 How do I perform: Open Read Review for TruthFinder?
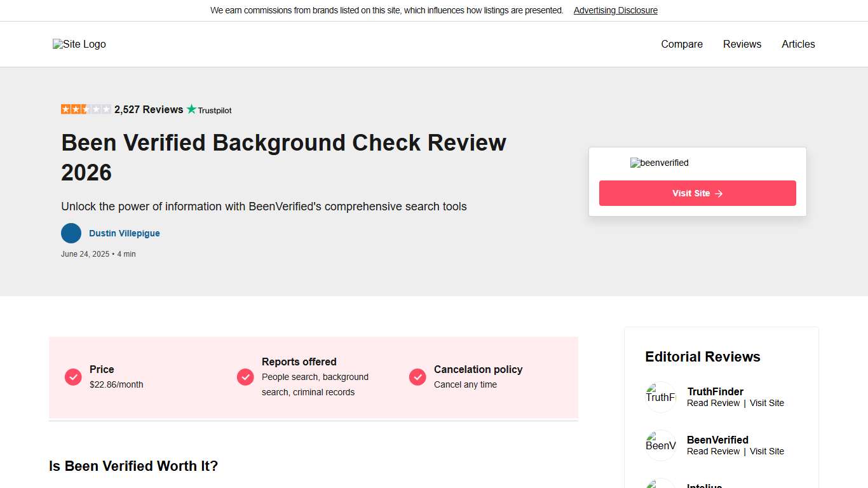tap(713, 403)
